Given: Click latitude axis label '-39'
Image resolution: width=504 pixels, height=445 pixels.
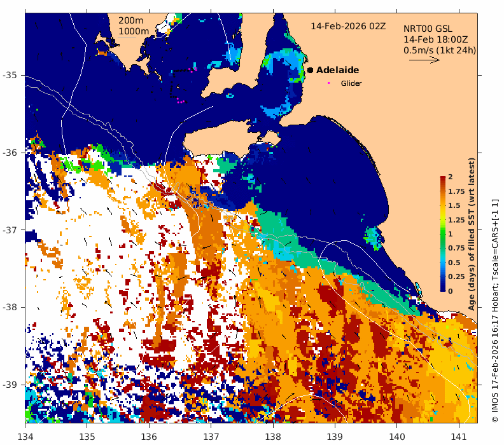Looking at the screenshot, I should (x=10, y=385).
